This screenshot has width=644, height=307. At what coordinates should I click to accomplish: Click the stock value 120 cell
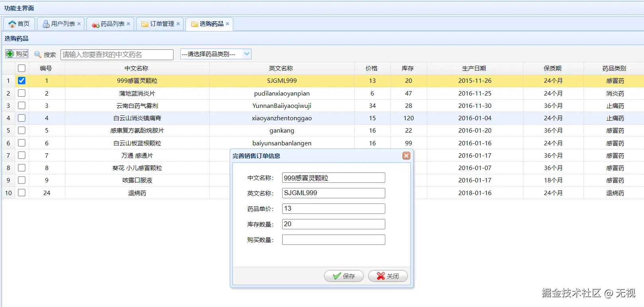pos(408,118)
